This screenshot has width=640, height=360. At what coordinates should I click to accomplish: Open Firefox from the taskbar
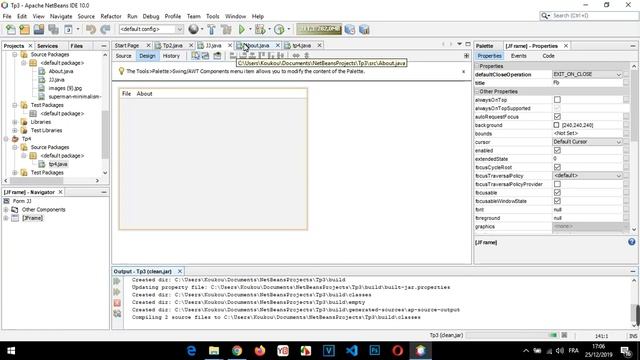pos(260,351)
